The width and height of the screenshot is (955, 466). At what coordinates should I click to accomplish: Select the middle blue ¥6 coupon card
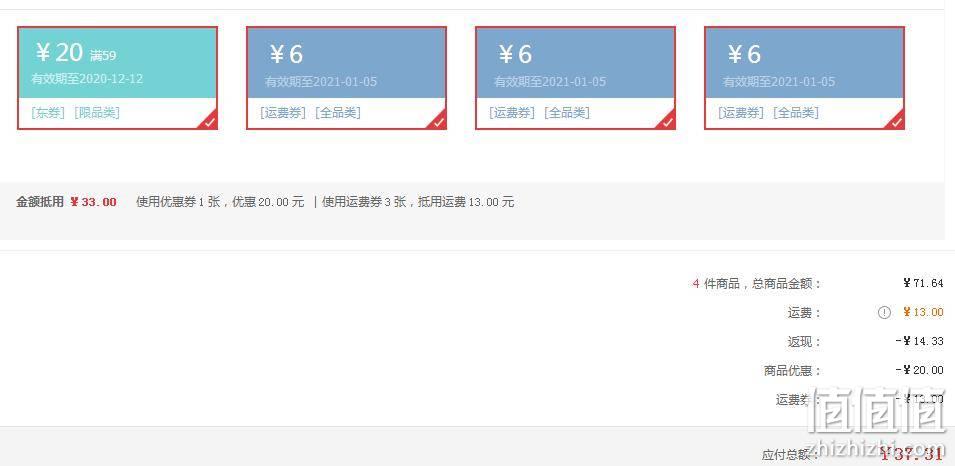point(576,78)
